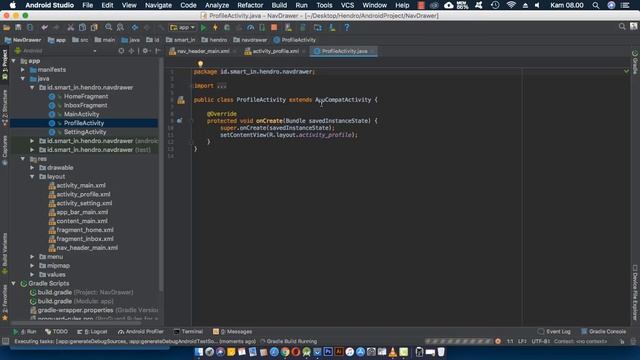
Task: Open Project panel gear settings icon
Action: 145,51
